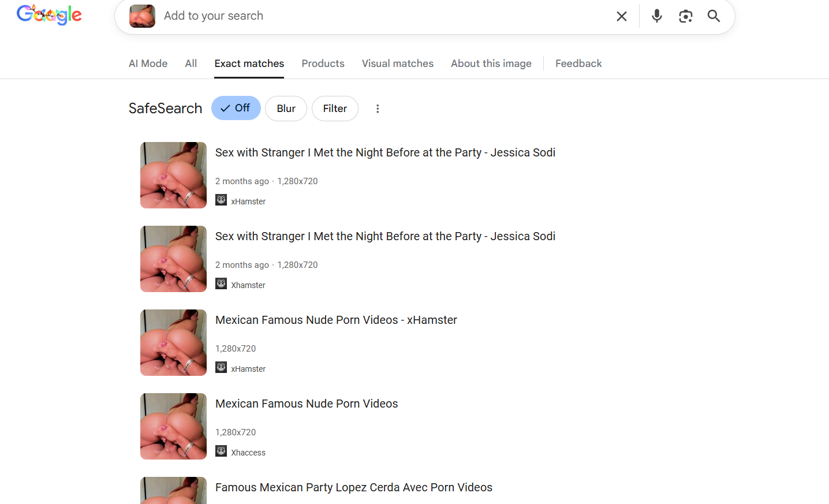Open the title link of the fourth result
Screen dimensions: 829x504
(x=307, y=404)
